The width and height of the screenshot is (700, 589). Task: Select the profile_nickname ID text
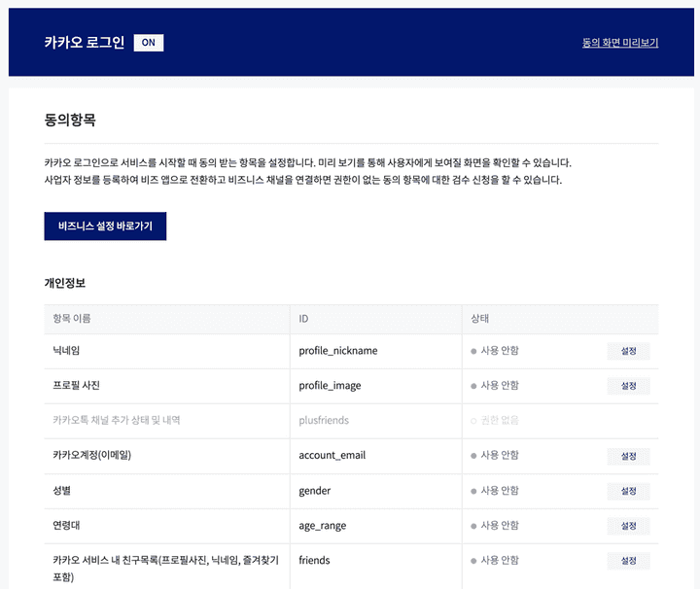337,351
